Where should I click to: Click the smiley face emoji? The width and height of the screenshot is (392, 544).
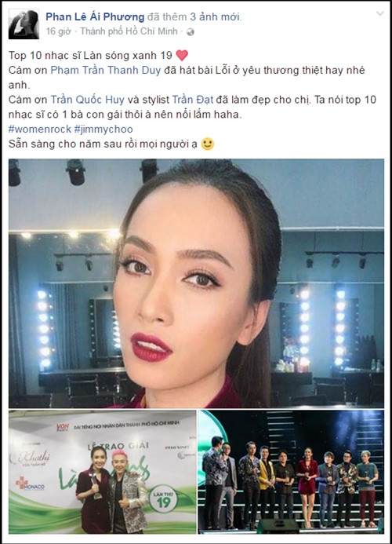(207, 144)
